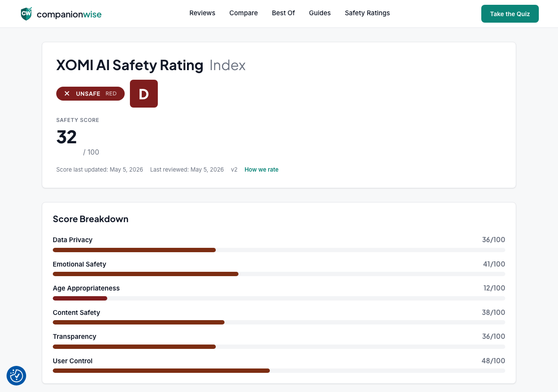
Task: Click Transparency's 36/100 score
Action: pyautogui.click(x=494, y=337)
